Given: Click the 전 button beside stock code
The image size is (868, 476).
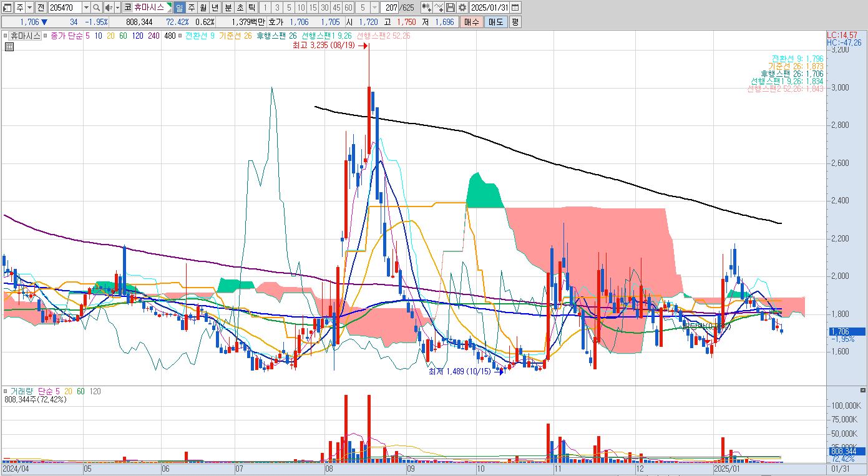Looking at the screenshot, I should click(41, 7).
